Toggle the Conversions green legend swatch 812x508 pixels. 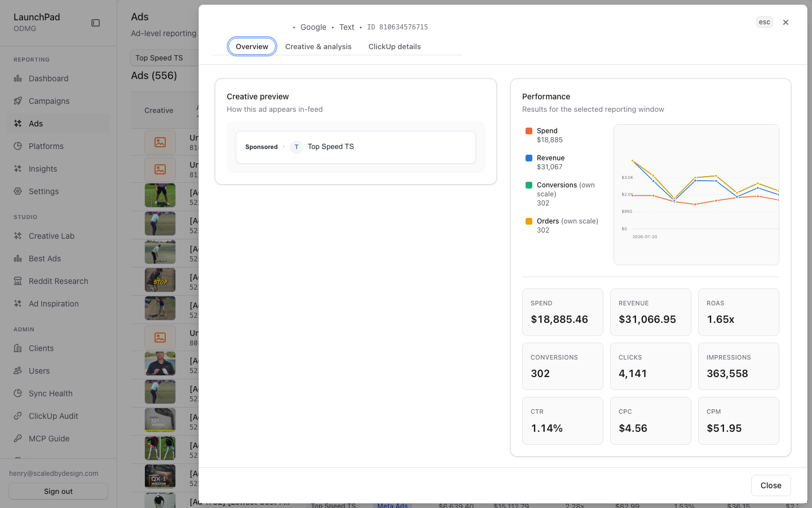529,185
